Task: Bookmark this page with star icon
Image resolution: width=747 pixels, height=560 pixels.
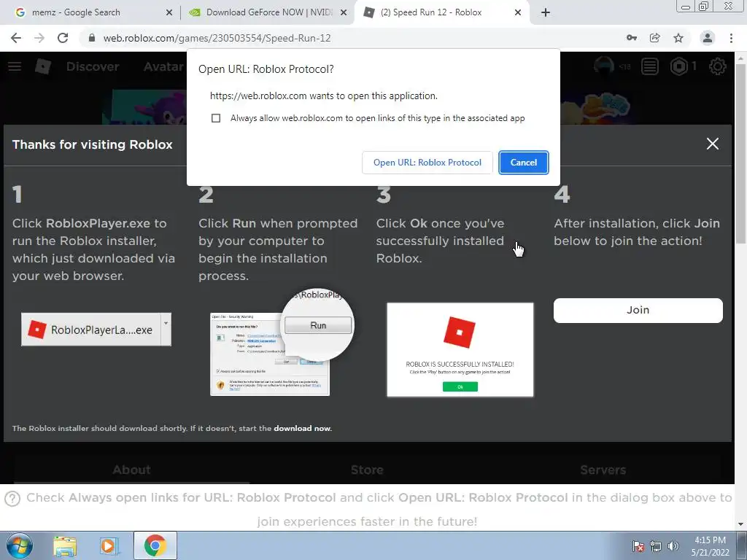Action: [x=678, y=38]
